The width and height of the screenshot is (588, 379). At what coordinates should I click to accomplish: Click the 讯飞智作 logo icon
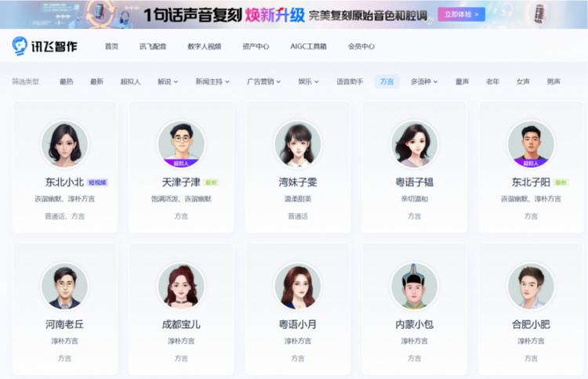click(20, 45)
